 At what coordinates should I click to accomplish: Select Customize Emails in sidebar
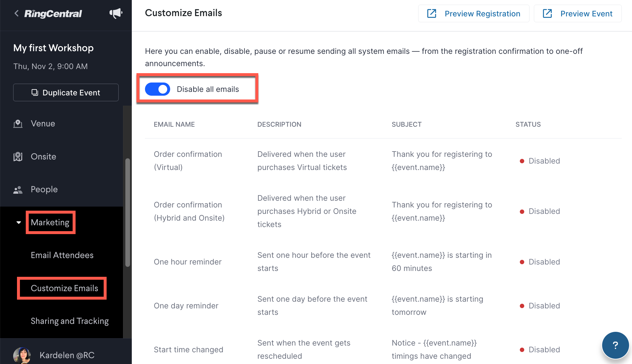(64, 288)
